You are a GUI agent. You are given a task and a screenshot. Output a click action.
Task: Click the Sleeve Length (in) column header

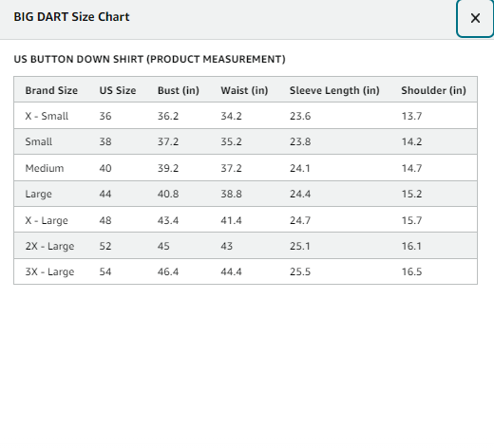click(334, 90)
